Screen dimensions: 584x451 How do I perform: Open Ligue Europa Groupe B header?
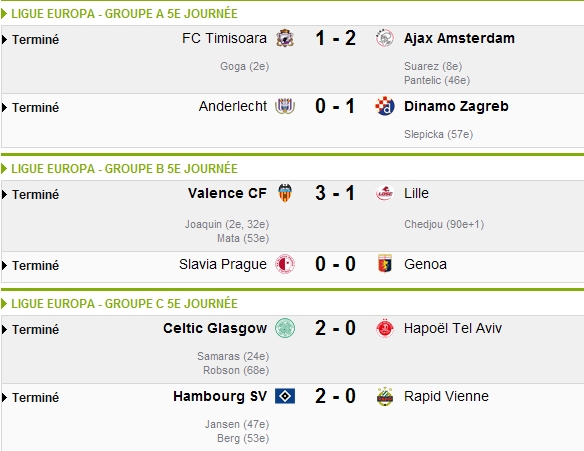click(x=124, y=169)
